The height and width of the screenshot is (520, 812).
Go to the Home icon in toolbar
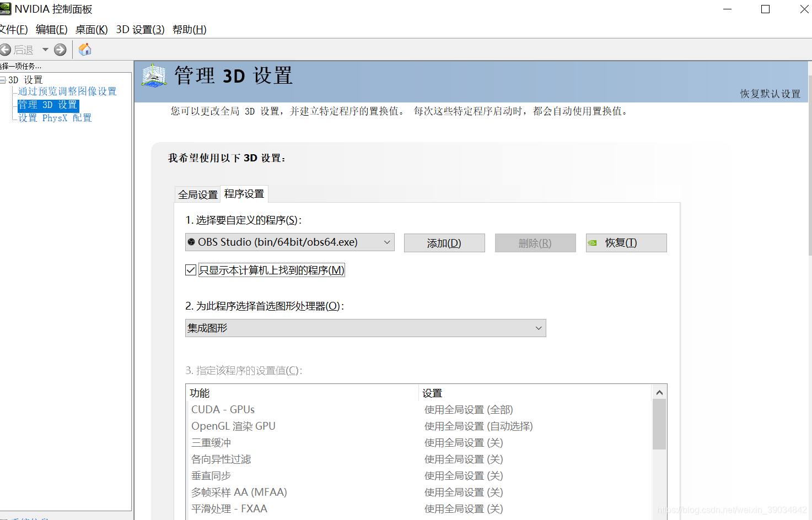coord(85,50)
